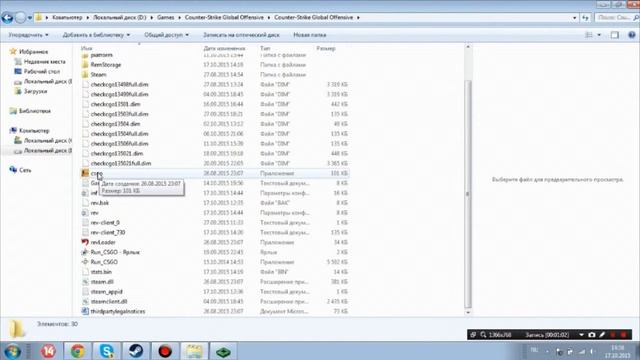
Task: Jump to Локальный диск (D:) in breadcrumb
Action: 119,18
